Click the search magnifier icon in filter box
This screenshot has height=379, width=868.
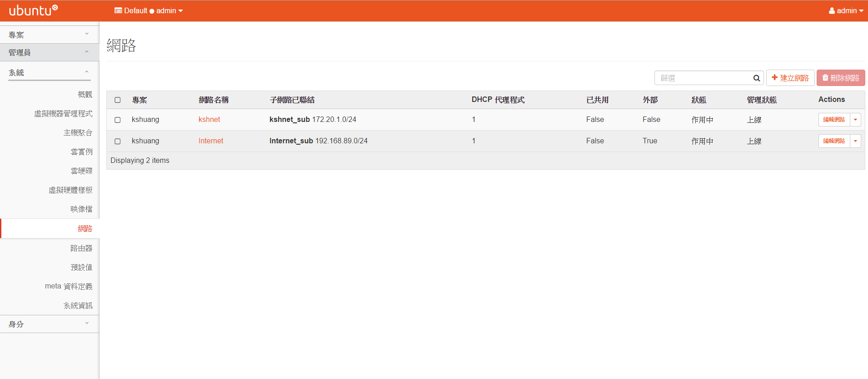pos(756,78)
